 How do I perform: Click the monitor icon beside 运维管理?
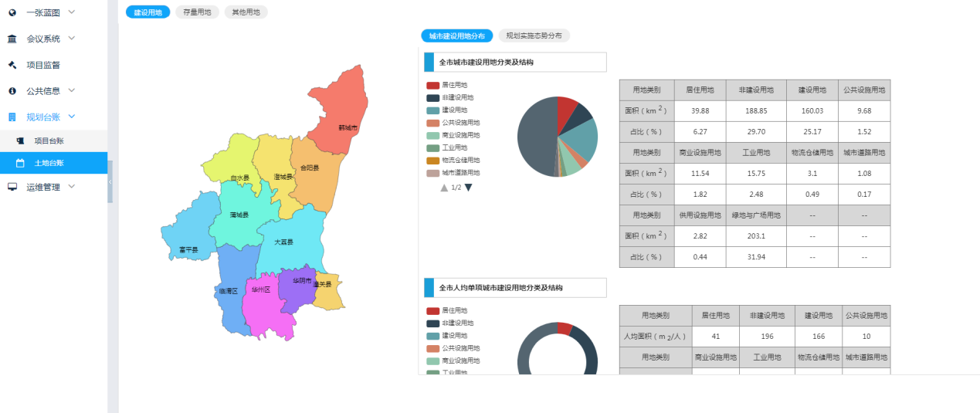point(12,187)
